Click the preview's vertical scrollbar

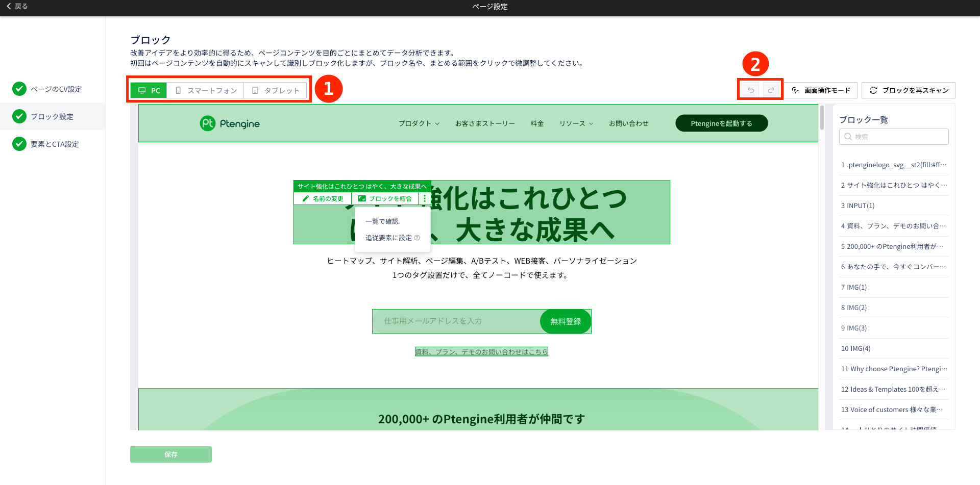(x=822, y=118)
